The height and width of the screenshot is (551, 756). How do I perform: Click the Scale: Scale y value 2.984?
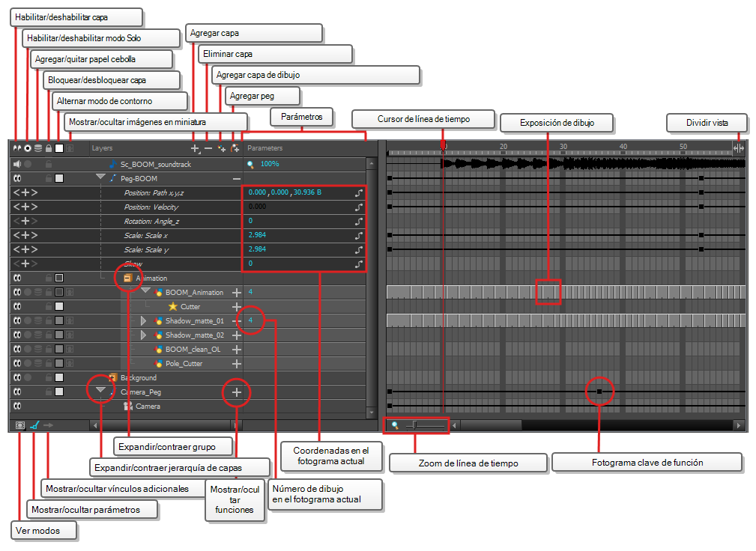coord(257,249)
